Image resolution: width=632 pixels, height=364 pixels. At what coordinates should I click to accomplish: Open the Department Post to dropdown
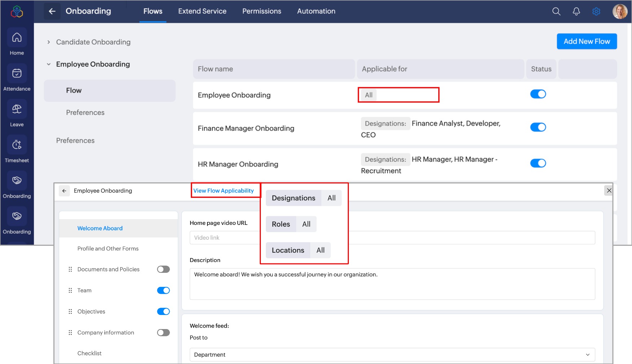(392, 355)
